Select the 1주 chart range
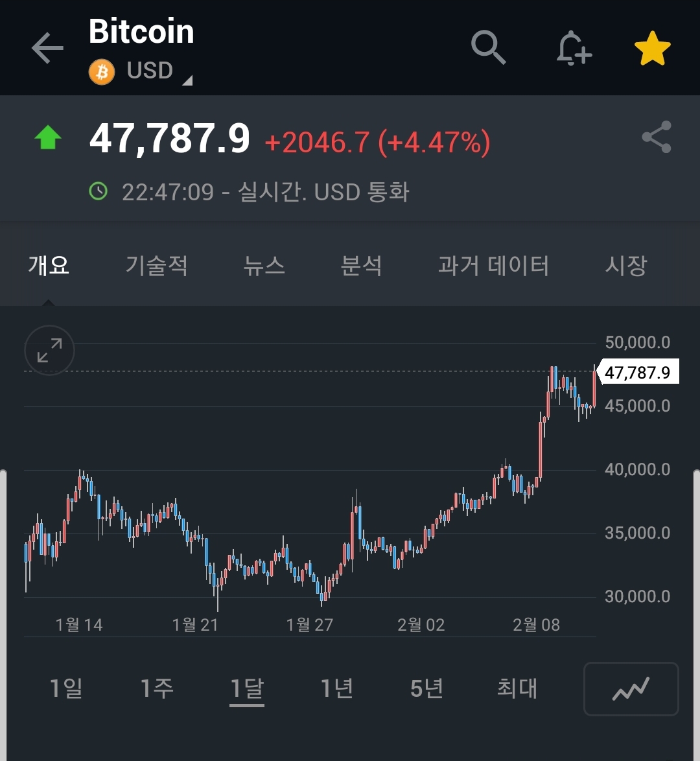 point(157,688)
